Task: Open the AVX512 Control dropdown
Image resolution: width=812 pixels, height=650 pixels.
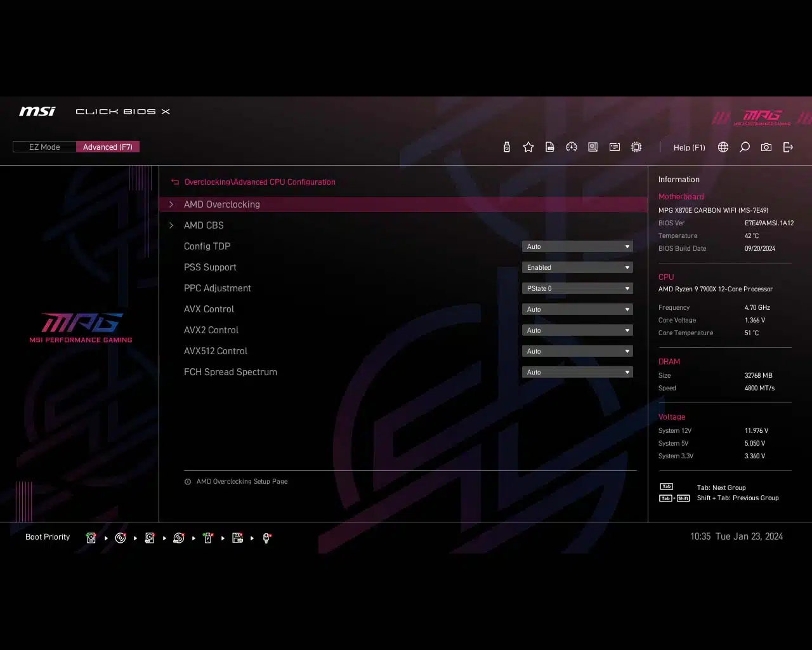Action: [x=577, y=351]
